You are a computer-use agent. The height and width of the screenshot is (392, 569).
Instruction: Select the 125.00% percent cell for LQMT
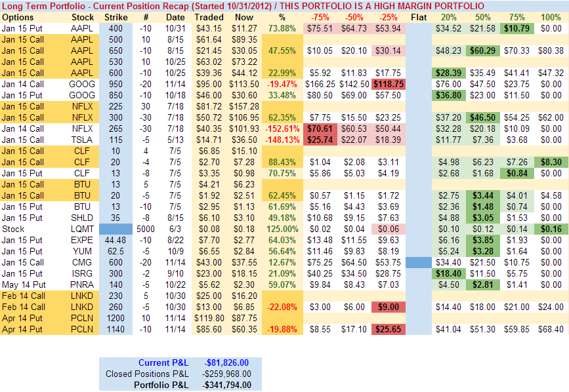282,229
